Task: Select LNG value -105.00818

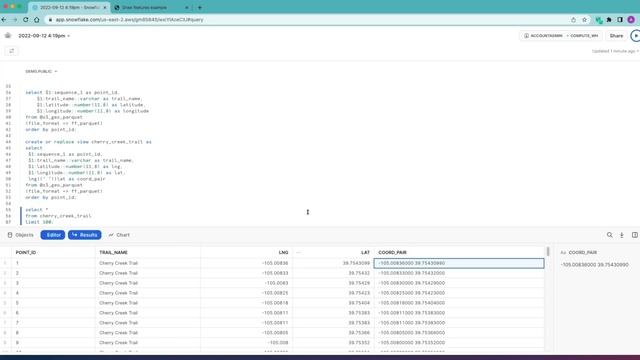Action: [x=276, y=303]
